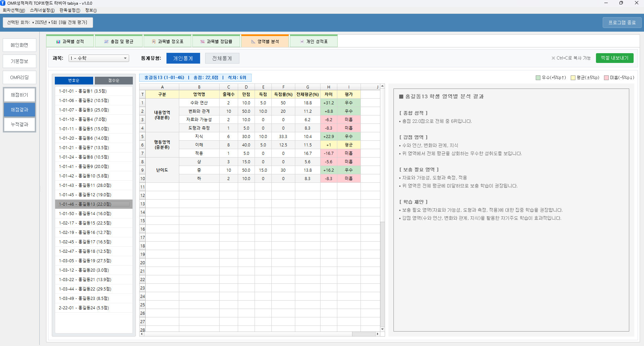Switch to 개인통계 statistics mode
Viewport: 644px width, 346px height.
(x=183, y=58)
